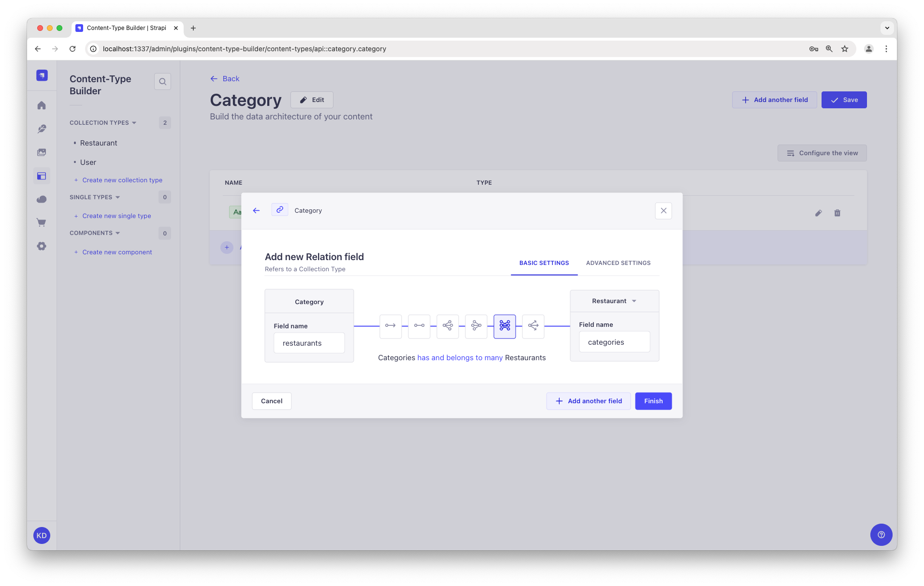Viewport: 924px width, 586px height.
Task: Open the Content Manager feather icon
Action: tap(42, 129)
